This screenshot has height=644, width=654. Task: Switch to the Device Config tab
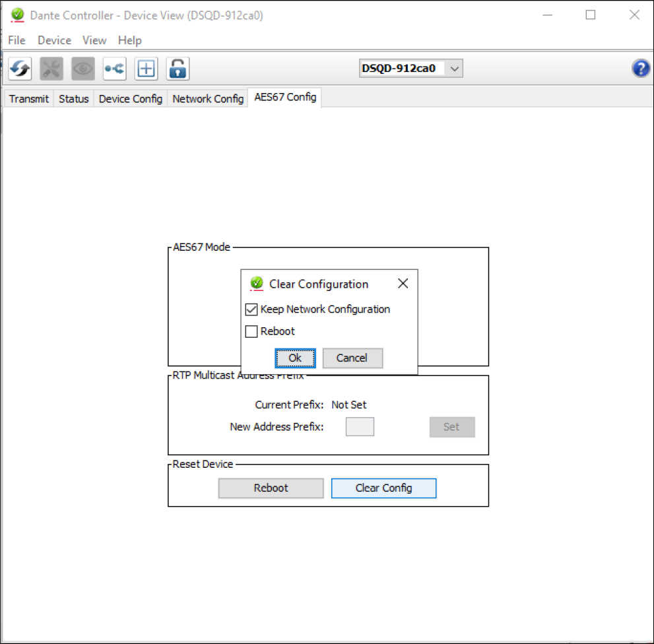coord(131,99)
